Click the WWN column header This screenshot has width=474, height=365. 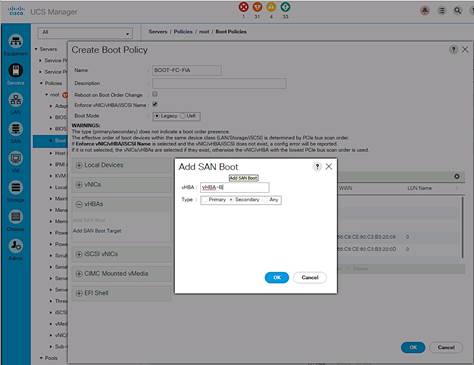coord(346,188)
